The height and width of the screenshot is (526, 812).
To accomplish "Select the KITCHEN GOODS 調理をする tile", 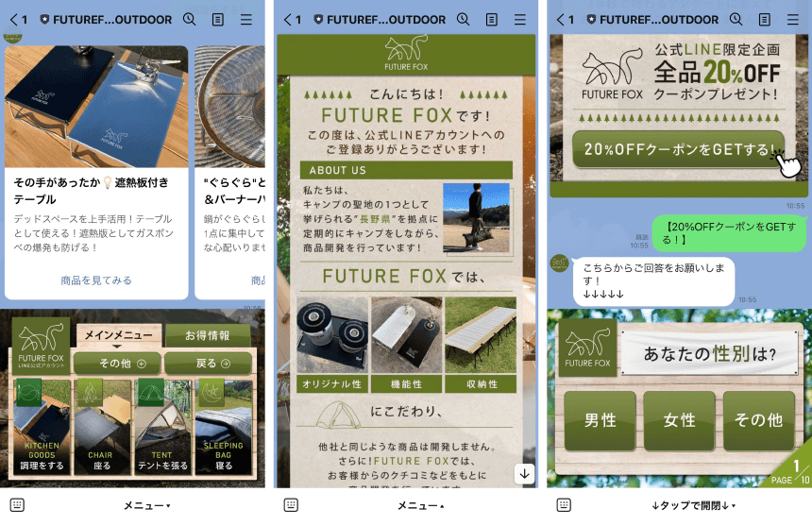I will pyautogui.click(x=42, y=426).
